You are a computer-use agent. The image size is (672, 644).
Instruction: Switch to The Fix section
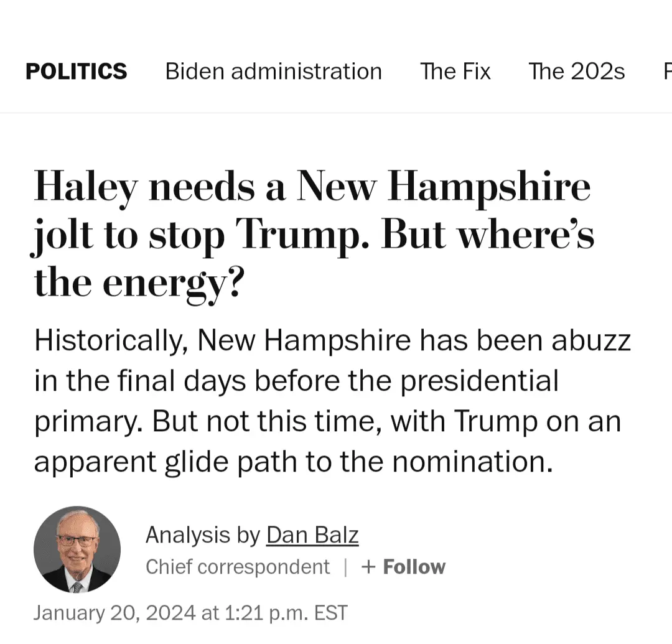455,71
